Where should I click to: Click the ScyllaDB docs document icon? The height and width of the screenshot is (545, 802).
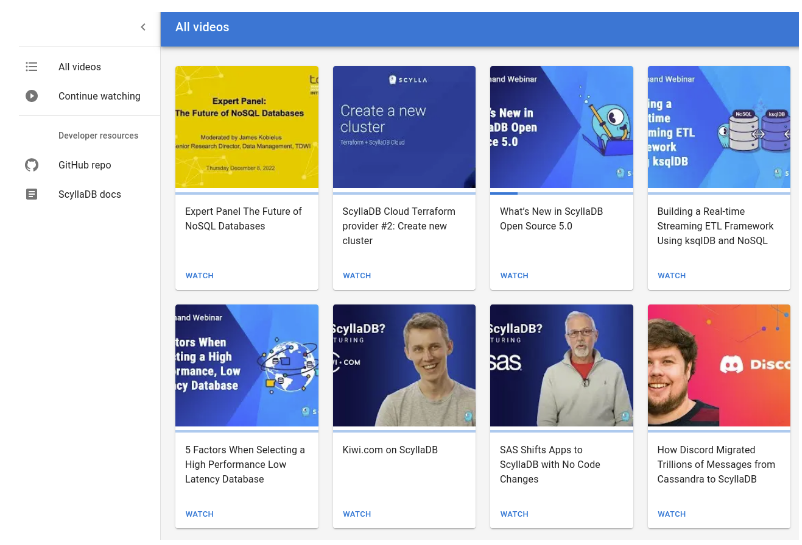point(32,194)
